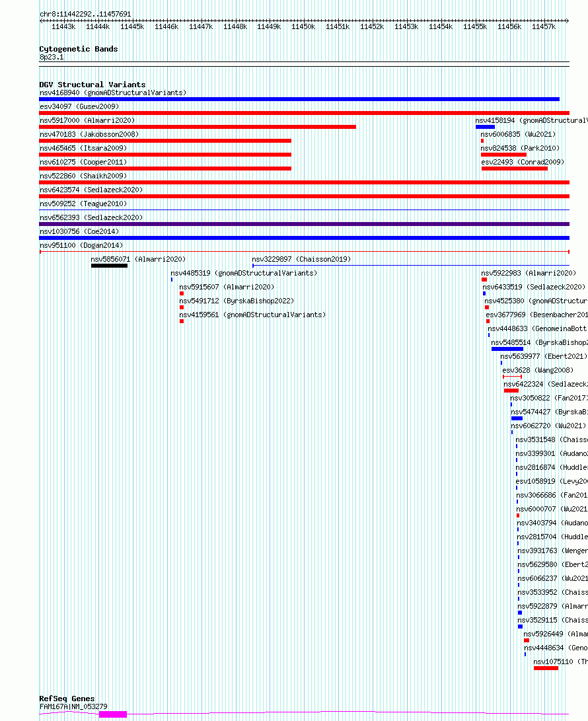Viewport: 588px width, 721px height.
Task: Select esv1058919 variant label
Action: (x=552, y=481)
